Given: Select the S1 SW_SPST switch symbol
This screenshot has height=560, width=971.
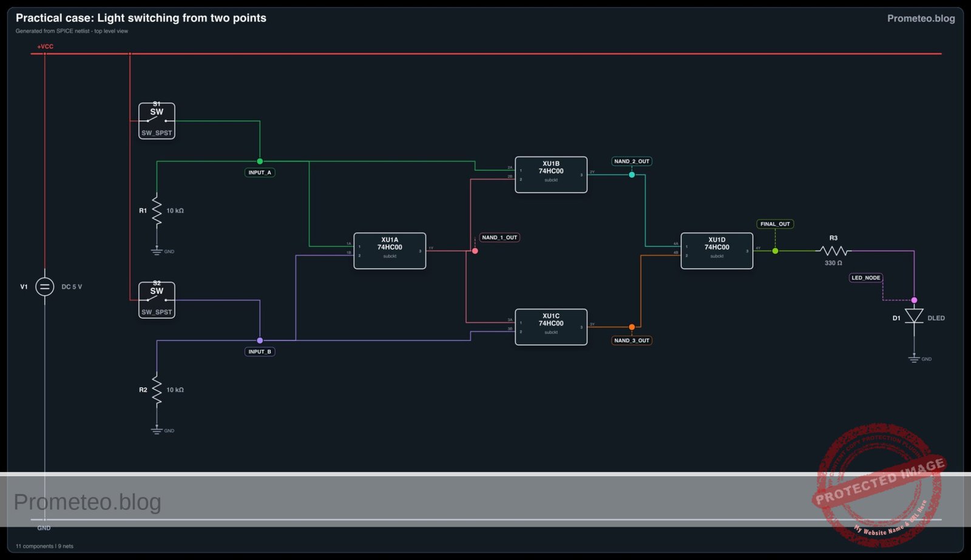Looking at the screenshot, I should point(157,121).
